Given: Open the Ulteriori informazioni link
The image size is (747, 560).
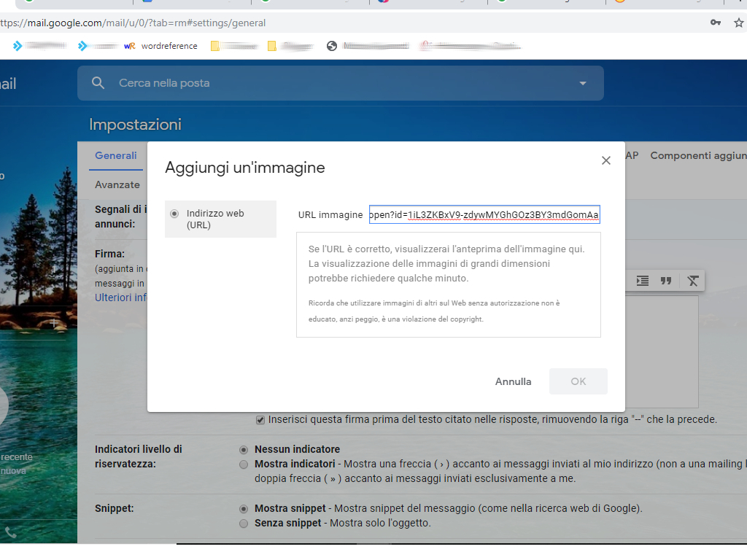Looking at the screenshot, I should tap(121, 297).
